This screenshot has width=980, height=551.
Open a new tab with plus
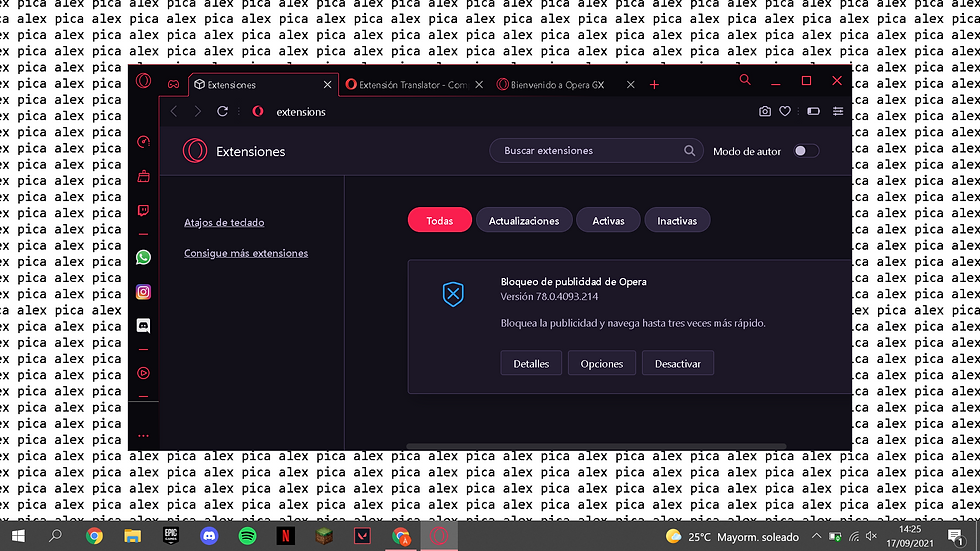(x=654, y=84)
